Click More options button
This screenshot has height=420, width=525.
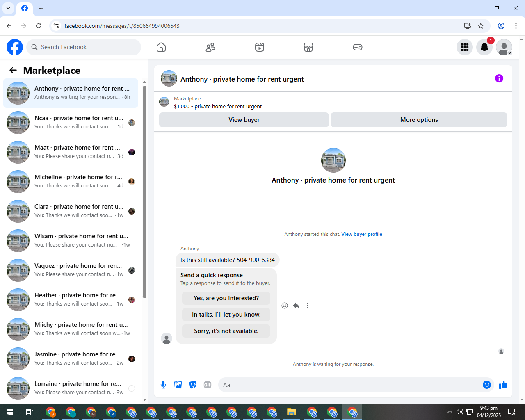tap(419, 120)
